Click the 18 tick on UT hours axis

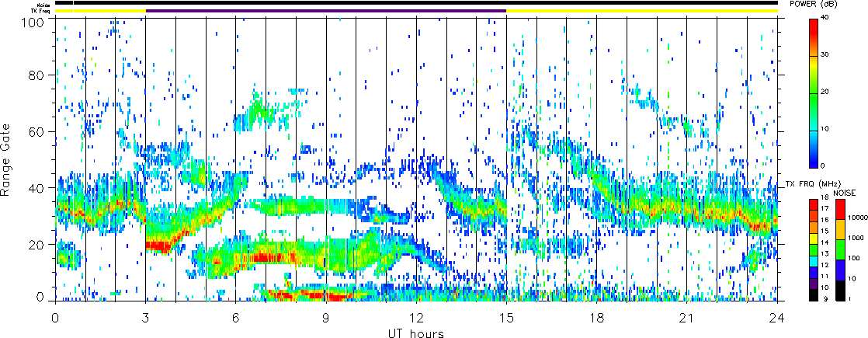597,318
